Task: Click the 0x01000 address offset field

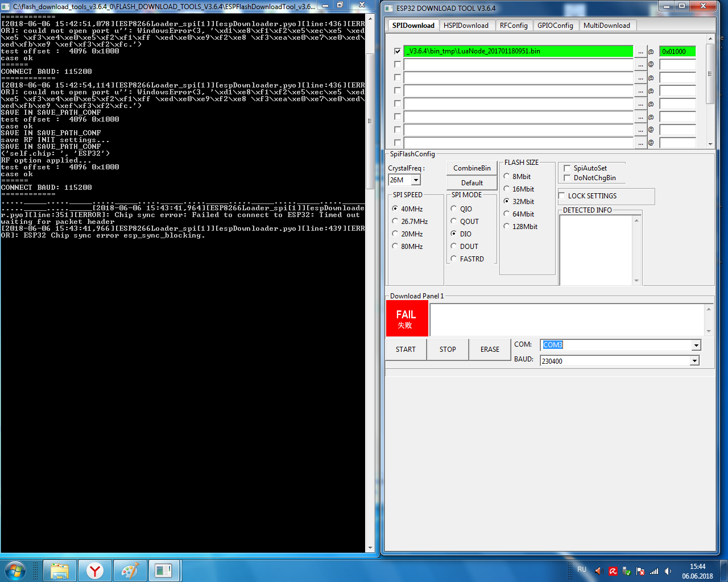Action: point(677,51)
